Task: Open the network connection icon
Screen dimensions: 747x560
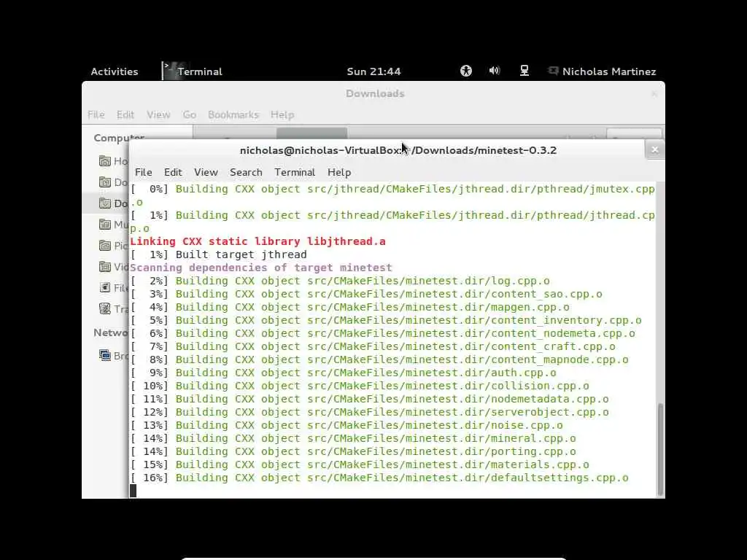Action: click(x=524, y=71)
